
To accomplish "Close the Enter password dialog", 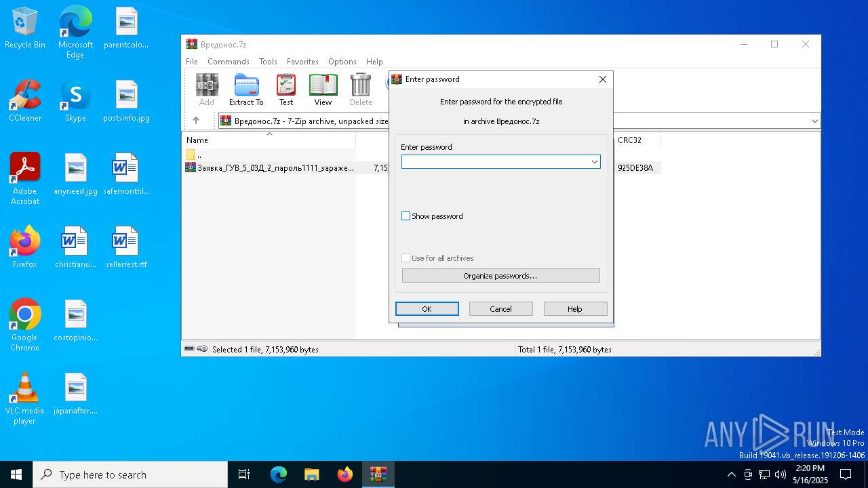I will [x=602, y=79].
